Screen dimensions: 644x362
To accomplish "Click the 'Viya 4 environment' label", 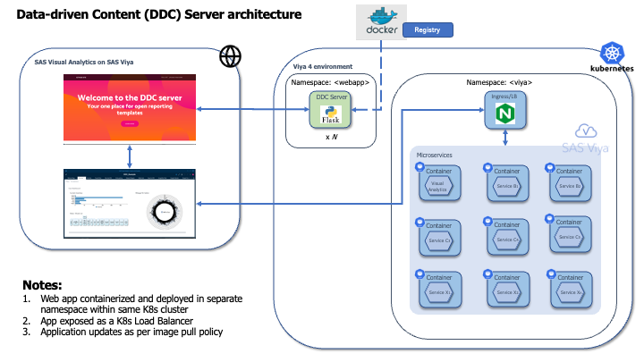I will click(x=322, y=66).
